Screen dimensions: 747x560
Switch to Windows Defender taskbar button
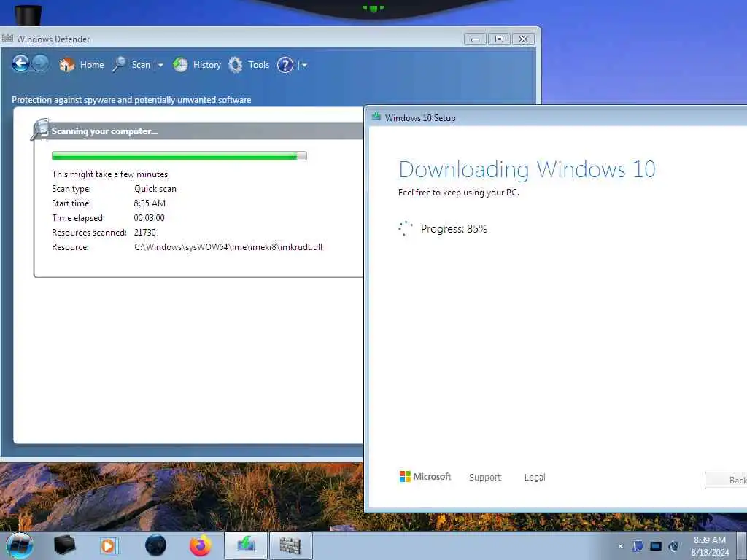[290, 545]
